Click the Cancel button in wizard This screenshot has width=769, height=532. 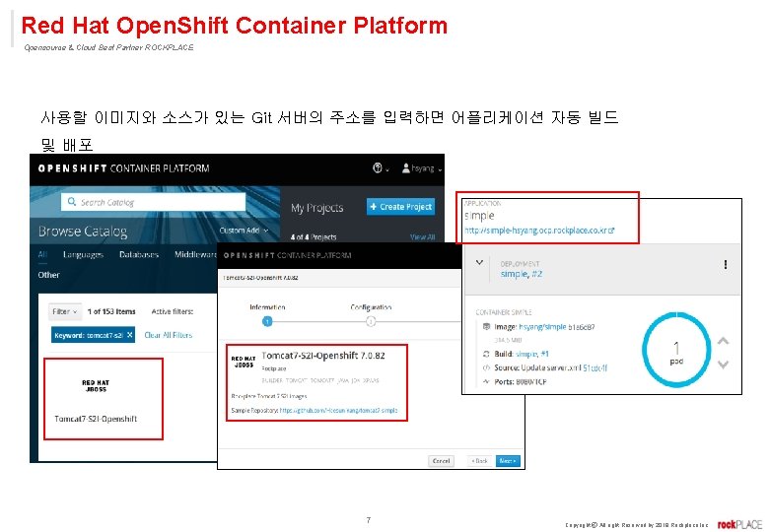tap(441, 461)
